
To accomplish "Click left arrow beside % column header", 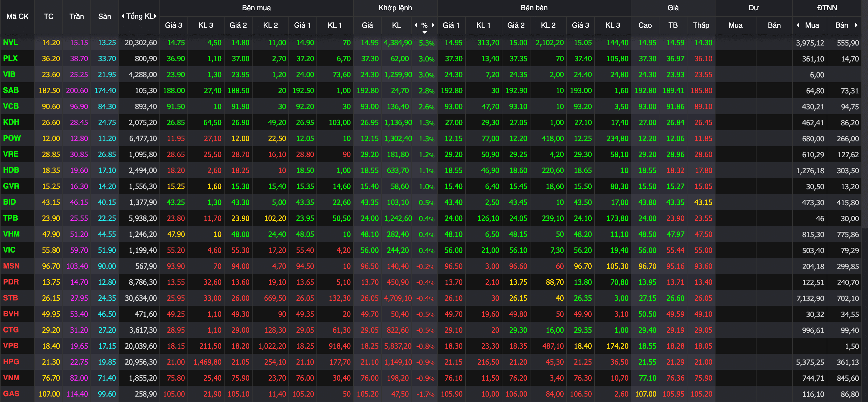I will click(x=416, y=25).
